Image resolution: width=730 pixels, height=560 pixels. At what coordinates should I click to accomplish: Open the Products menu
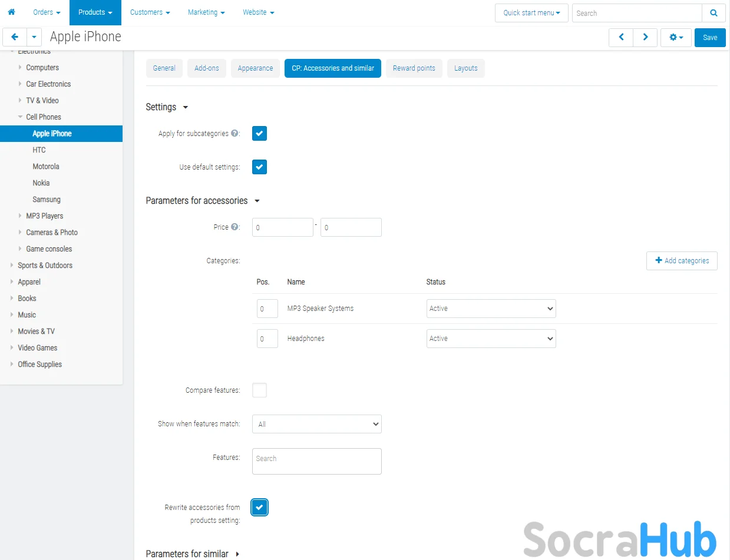[x=95, y=12]
